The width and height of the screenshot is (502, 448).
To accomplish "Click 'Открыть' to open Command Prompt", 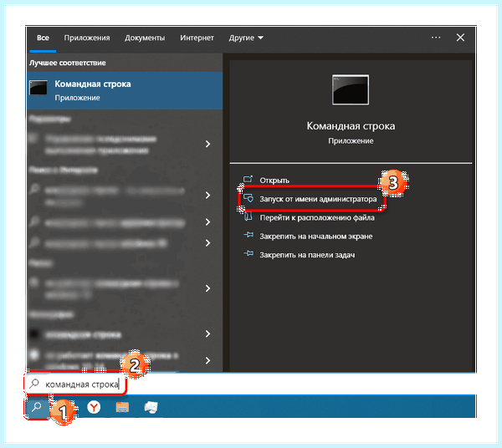I will pyautogui.click(x=274, y=180).
